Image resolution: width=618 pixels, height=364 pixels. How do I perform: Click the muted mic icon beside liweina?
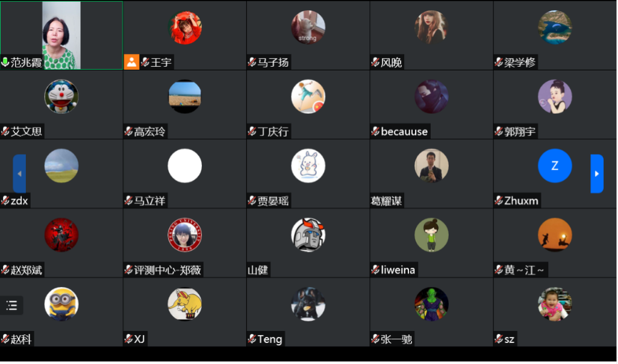click(x=376, y=270)
